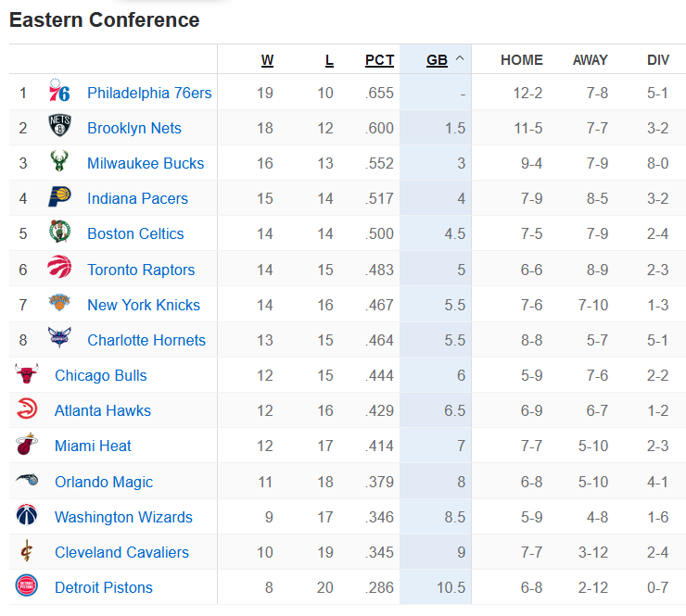
Task: Open the Charlotte Hornets team link
Action: 146,340
